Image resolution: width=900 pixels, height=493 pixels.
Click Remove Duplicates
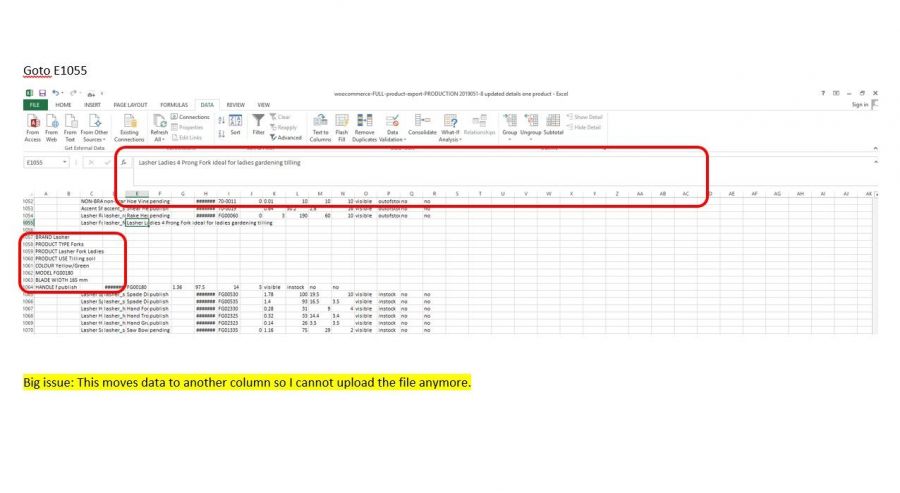pos(364,127)
